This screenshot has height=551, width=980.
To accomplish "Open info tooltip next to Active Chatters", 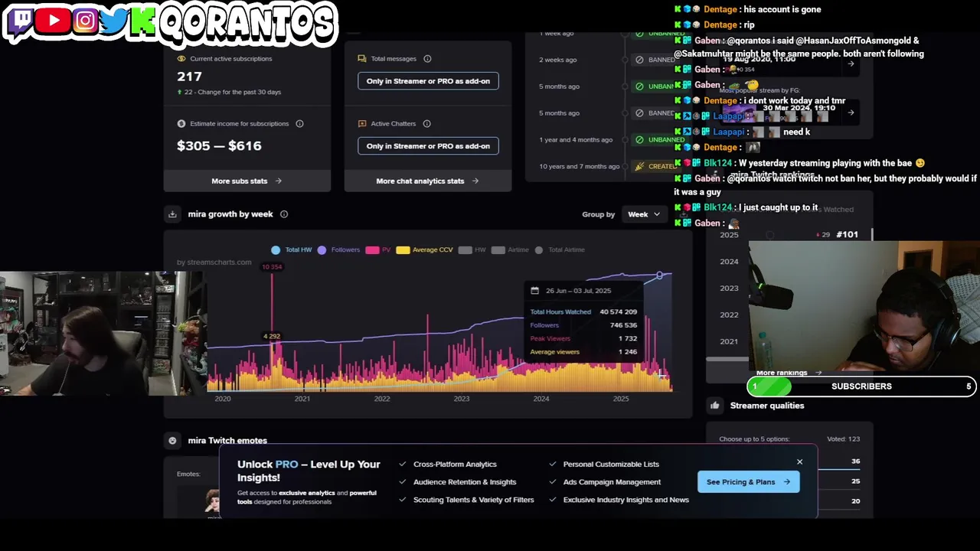I will pos(426,123).
